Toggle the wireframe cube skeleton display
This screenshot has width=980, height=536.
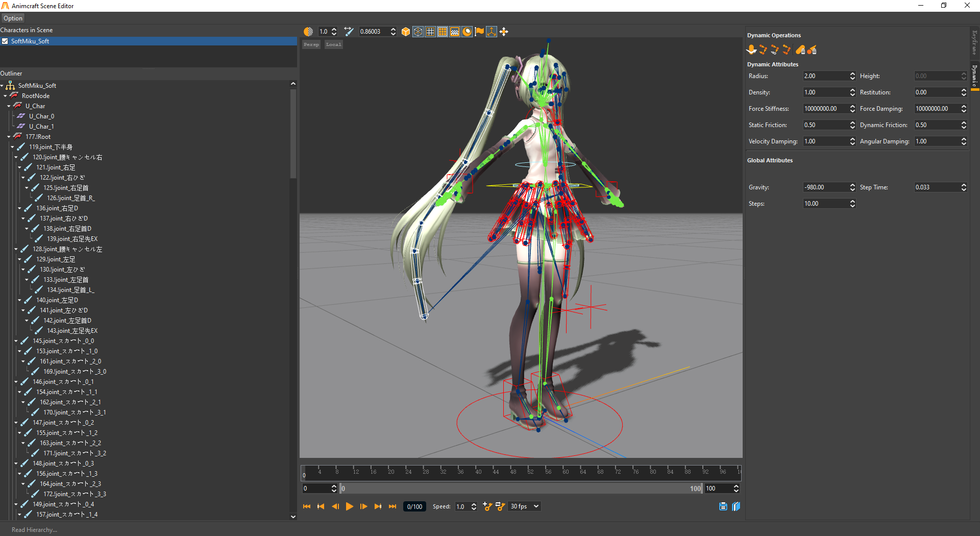click(x=418, y=32)
